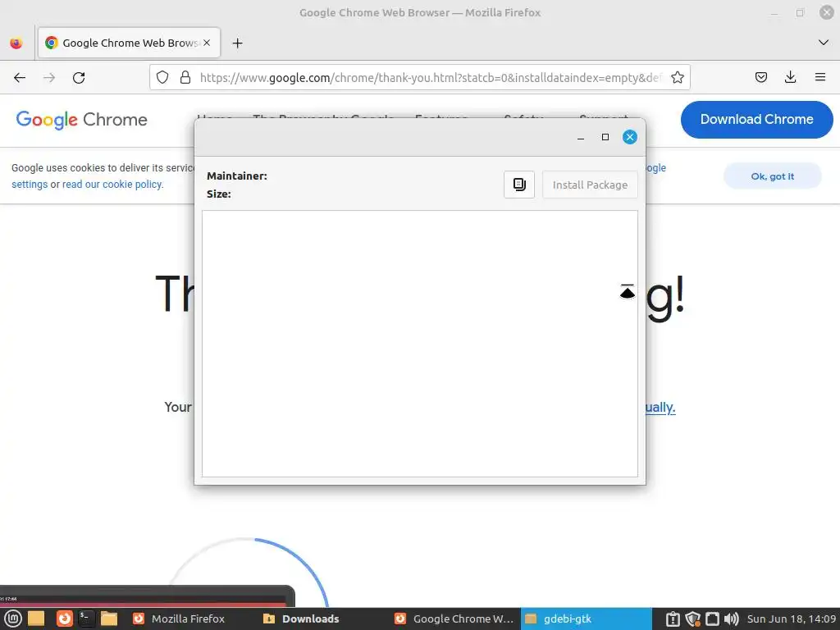840x630 pixels.
Task: Open a new tab with the plus button
Action: tap(237, 43)
